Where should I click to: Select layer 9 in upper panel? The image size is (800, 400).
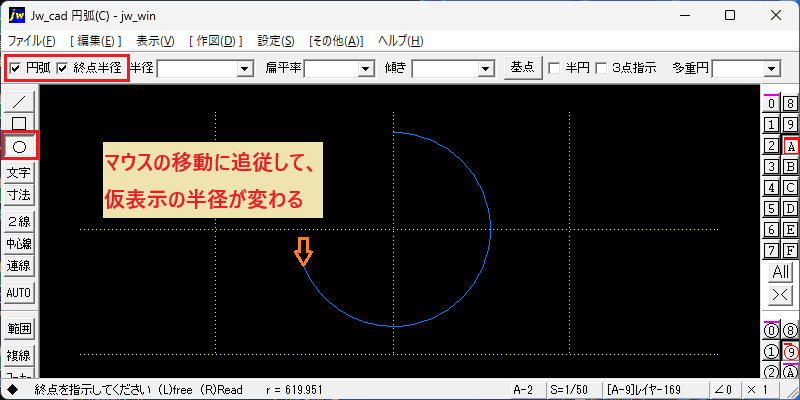(x=790, y=124)
